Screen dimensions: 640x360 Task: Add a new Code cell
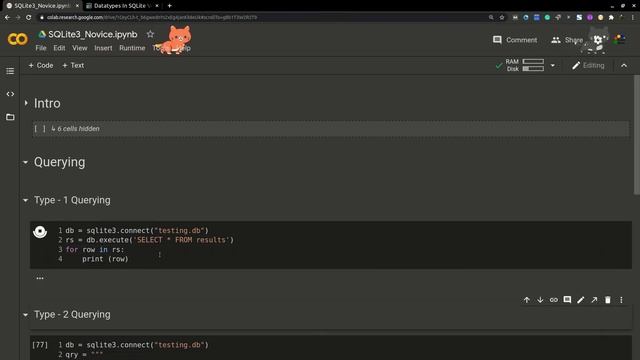(x=41, y=65)
